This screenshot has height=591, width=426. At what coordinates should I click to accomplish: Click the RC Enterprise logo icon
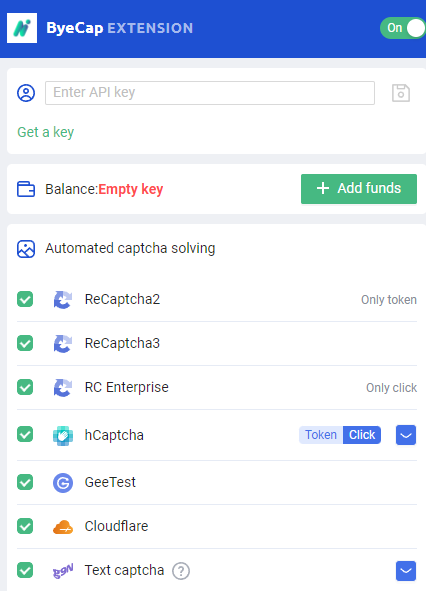(x=63, y=388)
